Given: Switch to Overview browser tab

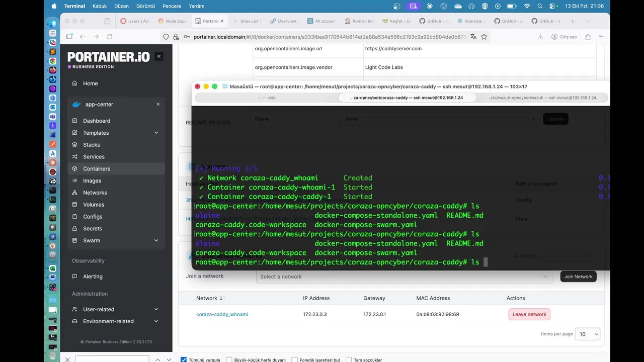Looking at the screenshot, I should click(x=284, y=21).
